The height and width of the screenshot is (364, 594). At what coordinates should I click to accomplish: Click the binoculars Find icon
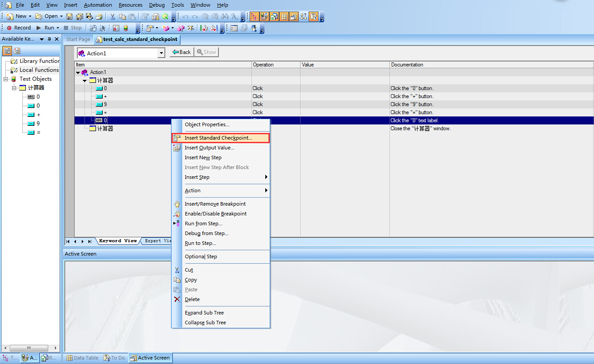coord(225,16)
